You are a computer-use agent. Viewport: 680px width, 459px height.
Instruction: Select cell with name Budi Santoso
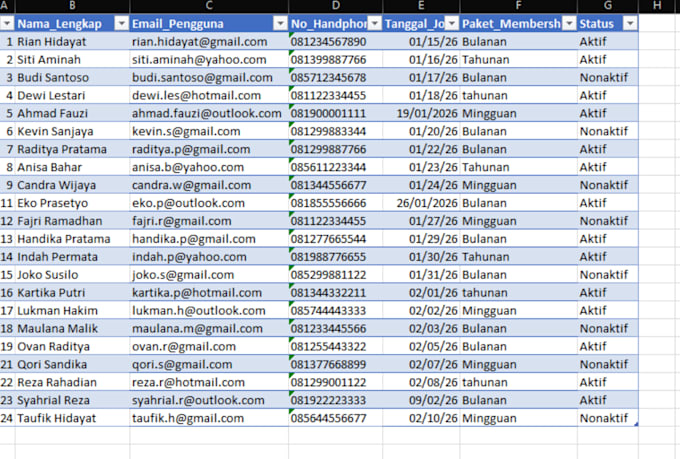point(72,77)
